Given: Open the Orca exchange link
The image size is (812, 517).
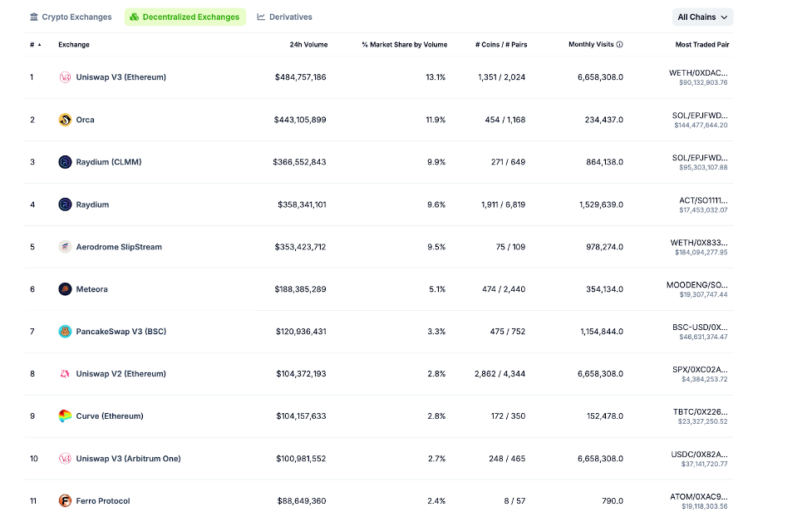Looking at the screenshot, I should point(86,120).
